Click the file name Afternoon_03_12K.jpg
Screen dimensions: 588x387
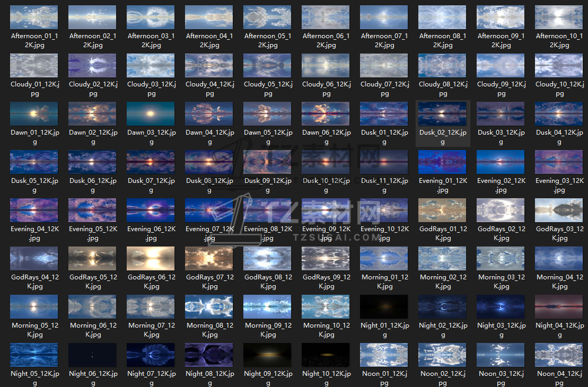click(x=151, y=40)
